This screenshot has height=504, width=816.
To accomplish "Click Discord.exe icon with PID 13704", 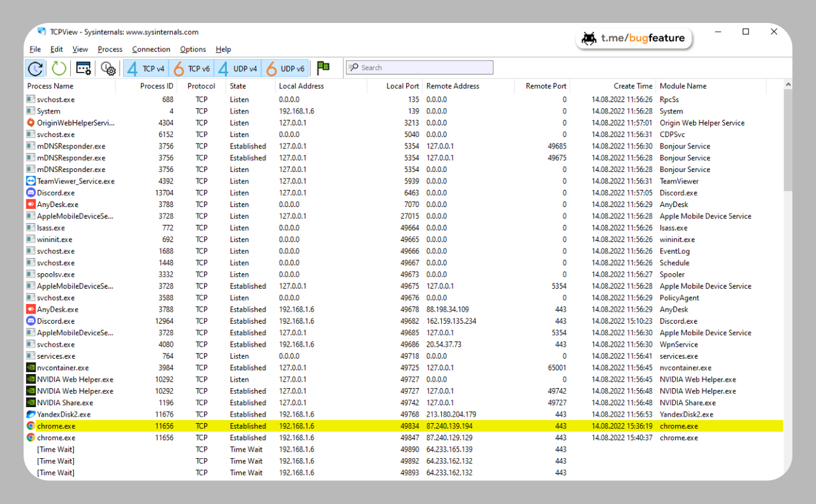I will tap(31, 192).
